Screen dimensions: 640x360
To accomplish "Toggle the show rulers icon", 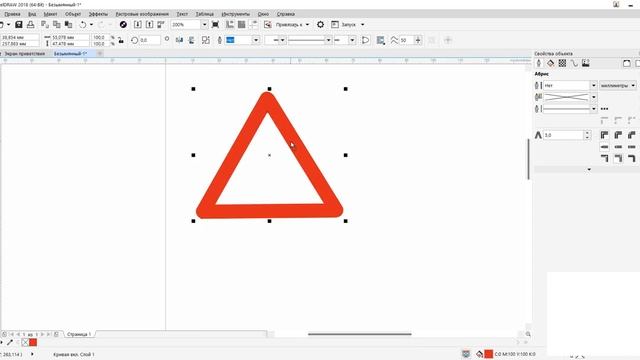I will pyautogui.click(x=230, y=25).
